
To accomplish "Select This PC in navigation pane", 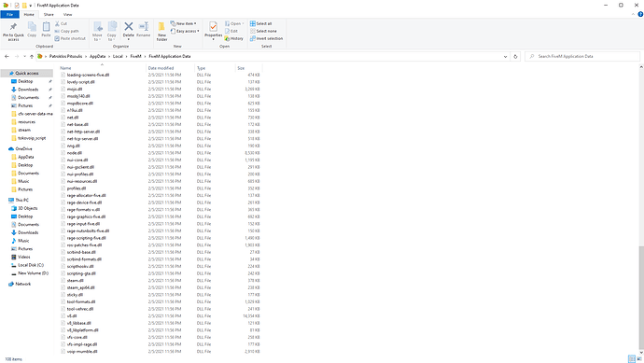I will click(x=22, y=200).
